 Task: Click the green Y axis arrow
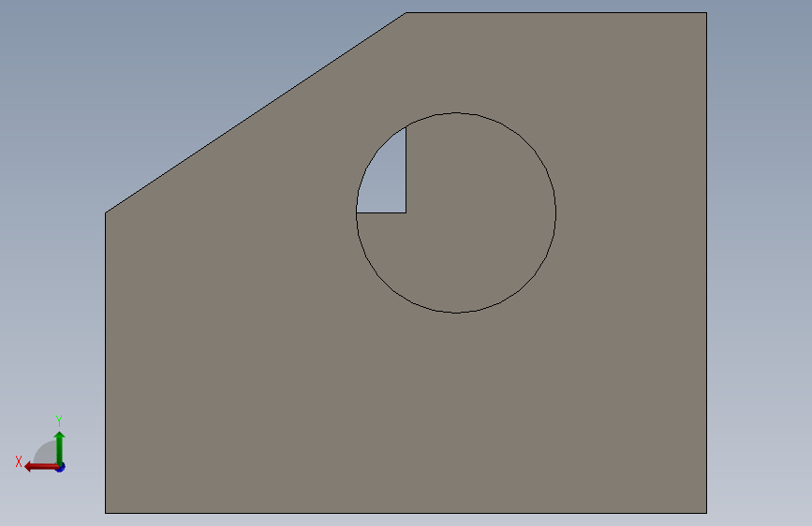pyautogui.click(x=60, y=447)
